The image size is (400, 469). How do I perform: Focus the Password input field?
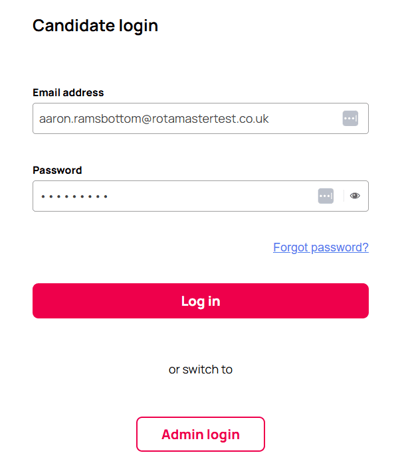point(200,196)
